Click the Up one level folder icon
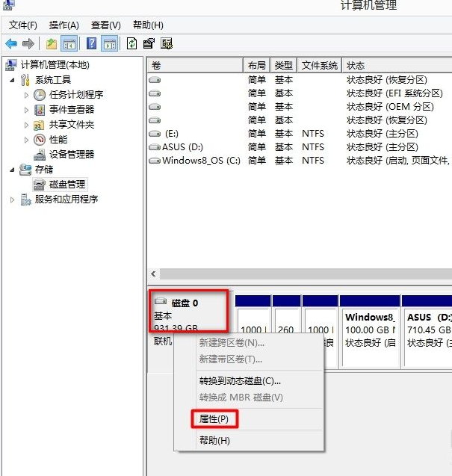 tap(52, 43)
